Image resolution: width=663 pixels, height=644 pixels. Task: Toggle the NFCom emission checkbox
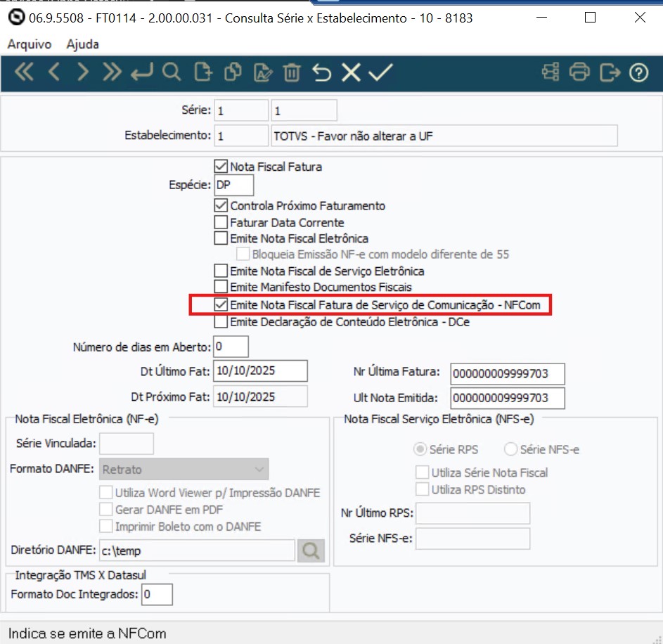tap(221, 304)
